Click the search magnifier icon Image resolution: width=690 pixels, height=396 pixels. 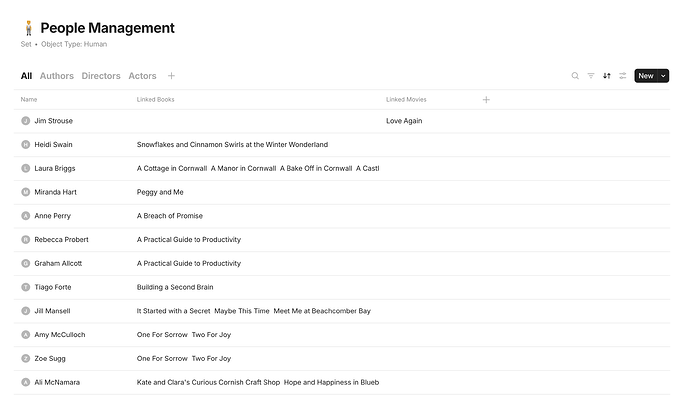[x=575, y=76]
